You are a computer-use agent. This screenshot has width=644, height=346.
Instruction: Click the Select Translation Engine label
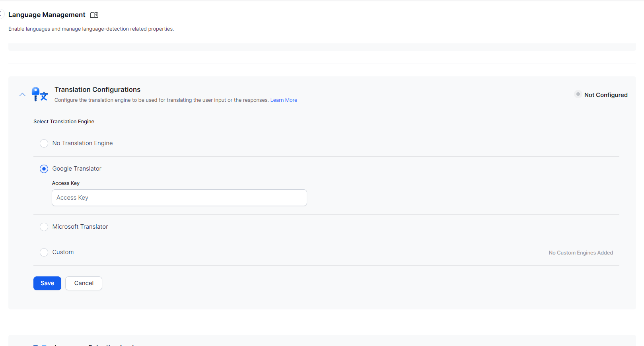[64, 122]
